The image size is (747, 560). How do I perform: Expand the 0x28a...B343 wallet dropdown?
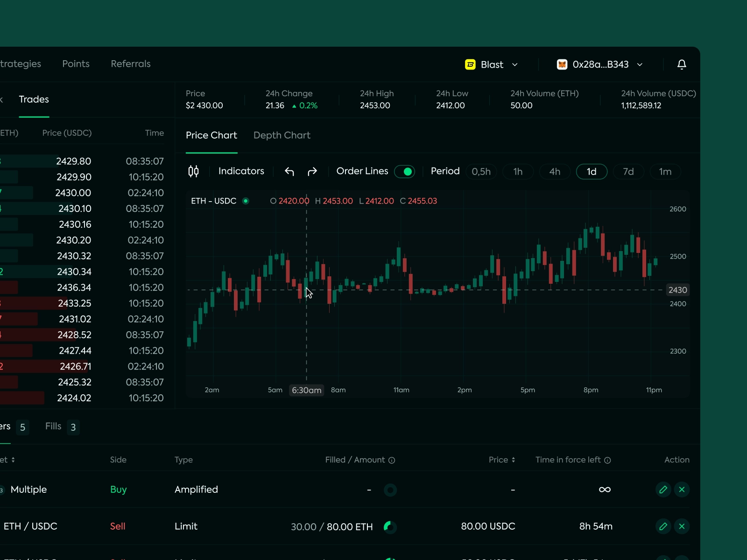(640, 65)
